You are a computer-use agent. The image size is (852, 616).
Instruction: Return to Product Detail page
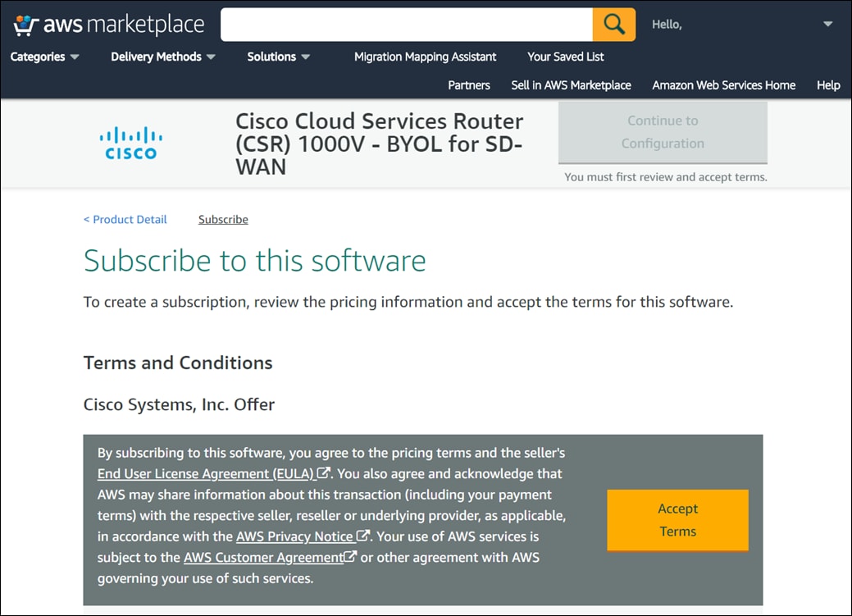coord(125,220)
